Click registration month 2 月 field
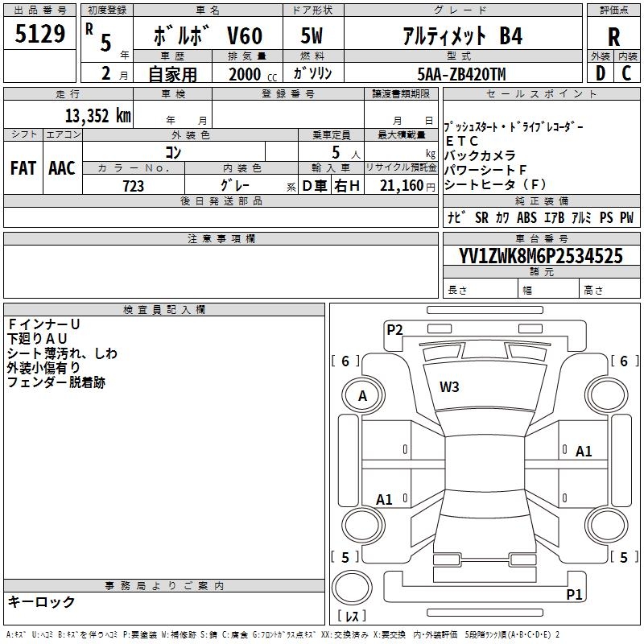This screenshot has height=644, width=644. pos(106,72)
